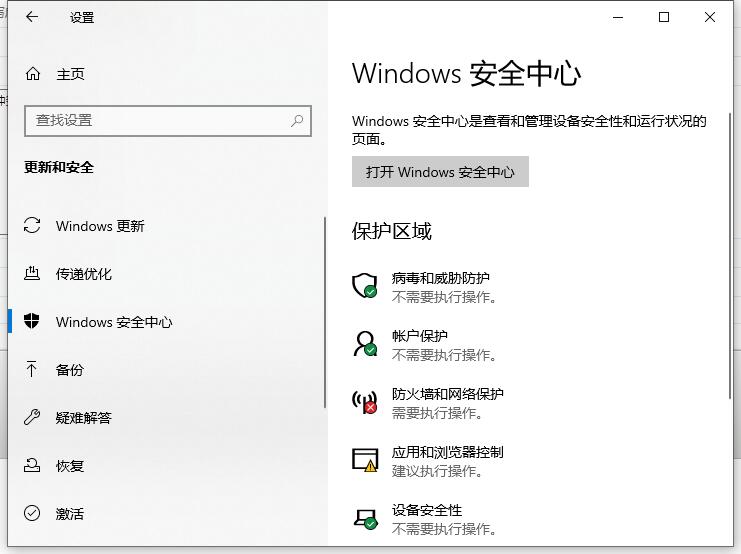
Task: Click the 需要执行操作。 status under 防火墙和网络保护
Action: coord(437,413)
